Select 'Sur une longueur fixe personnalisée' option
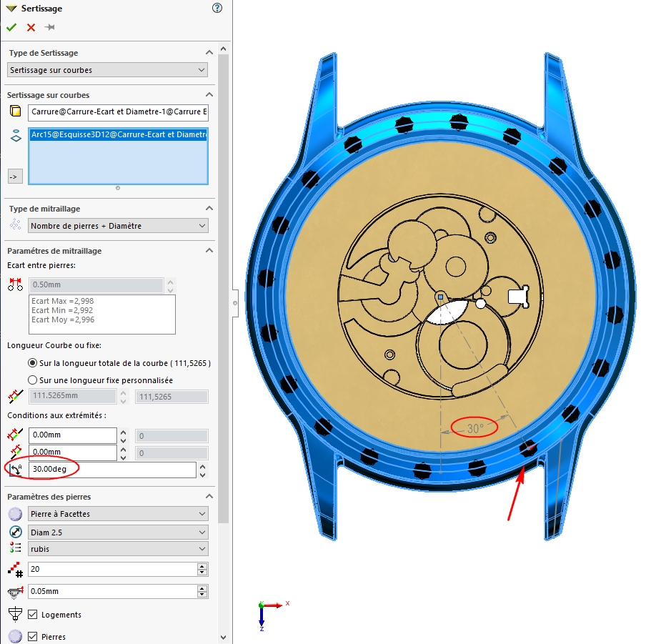Viewport: 656px width, 644px height. 32,380
